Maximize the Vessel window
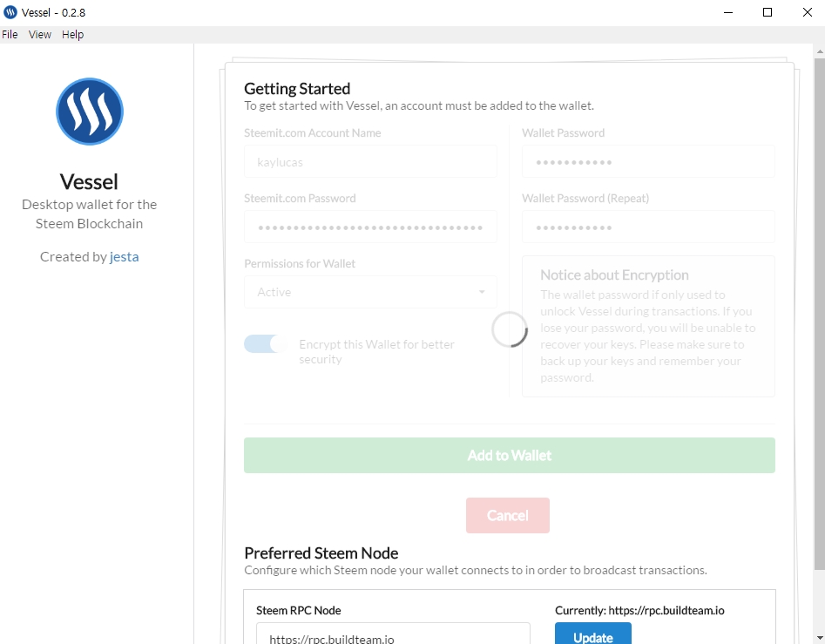The width and height of the screenshot is (825, 644). 768,12
